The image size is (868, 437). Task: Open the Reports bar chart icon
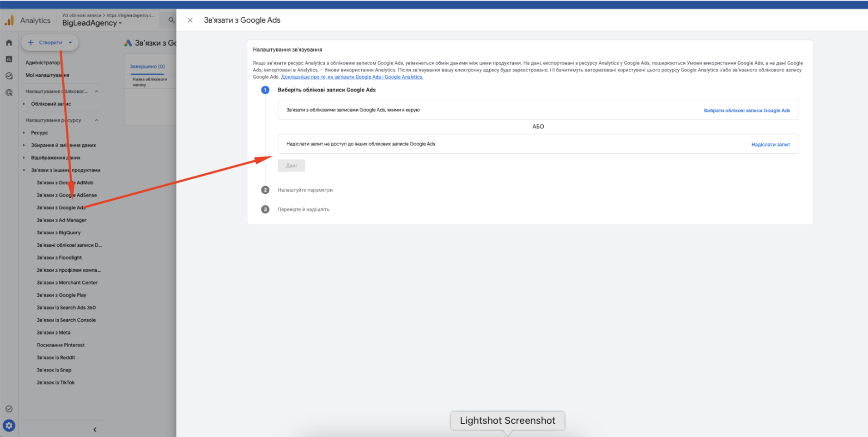click(9, 59)
